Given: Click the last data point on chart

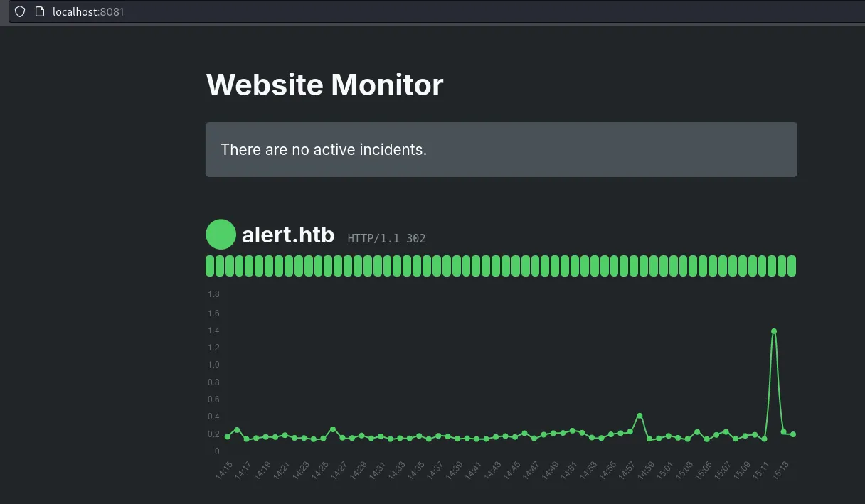Looking at the screenshot, I should [792, 434].
